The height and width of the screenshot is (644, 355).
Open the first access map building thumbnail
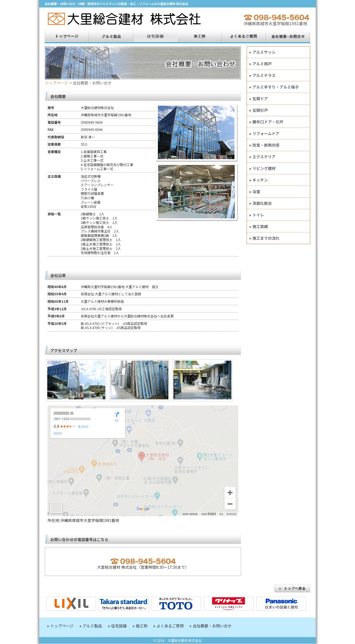pos(76,380)
